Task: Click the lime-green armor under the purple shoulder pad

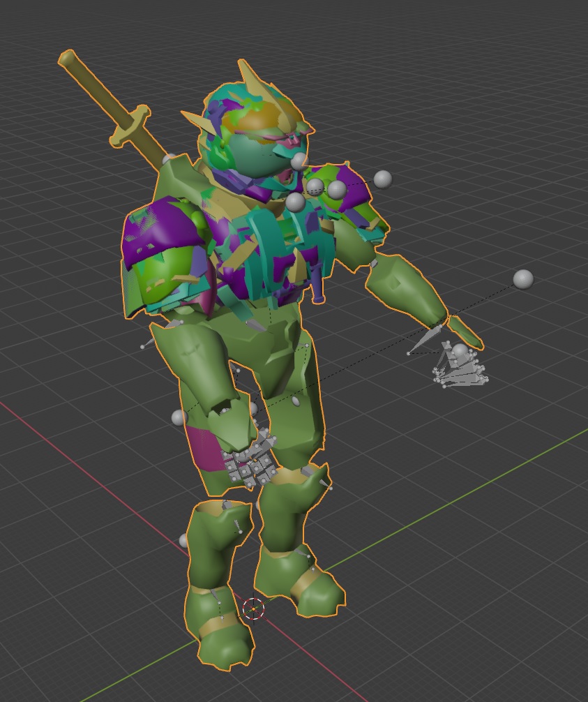Action: [x=163, y=274]
